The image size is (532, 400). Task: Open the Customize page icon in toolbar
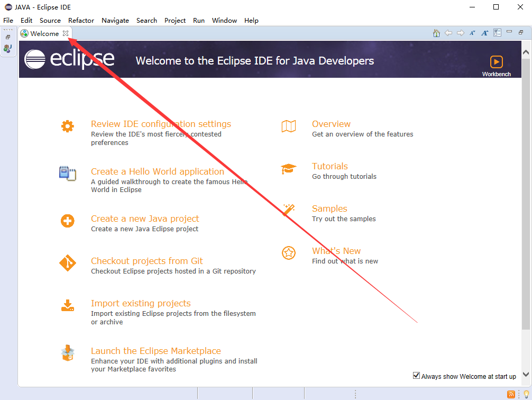(498, 33)
